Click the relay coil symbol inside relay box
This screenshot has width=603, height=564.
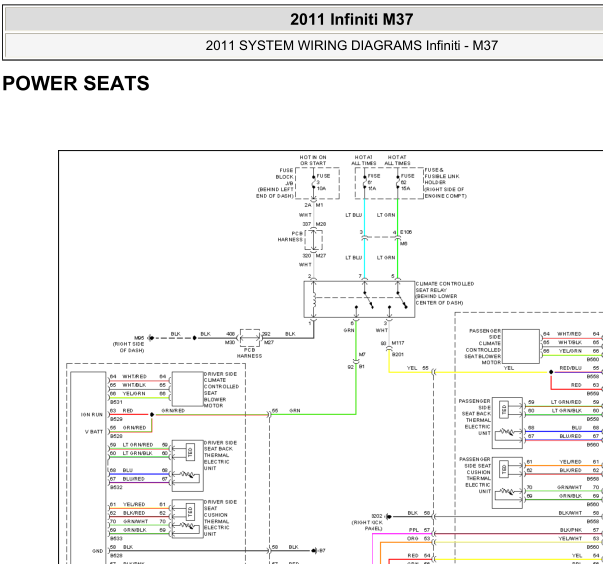coord(314,299)
